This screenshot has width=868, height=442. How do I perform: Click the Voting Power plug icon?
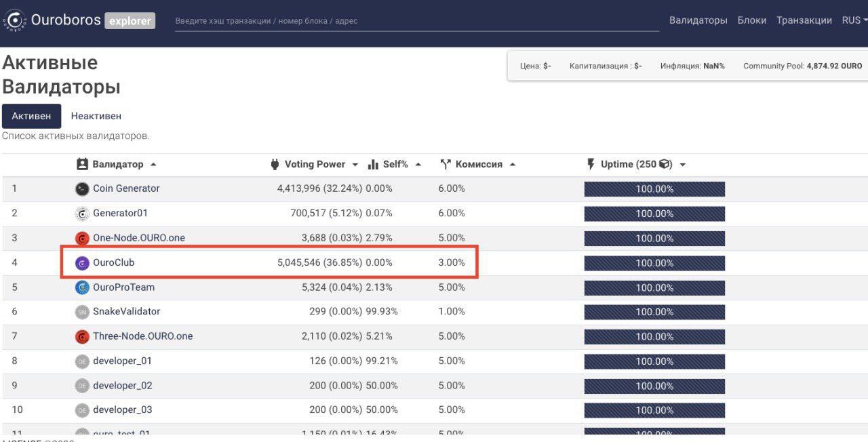275,164
